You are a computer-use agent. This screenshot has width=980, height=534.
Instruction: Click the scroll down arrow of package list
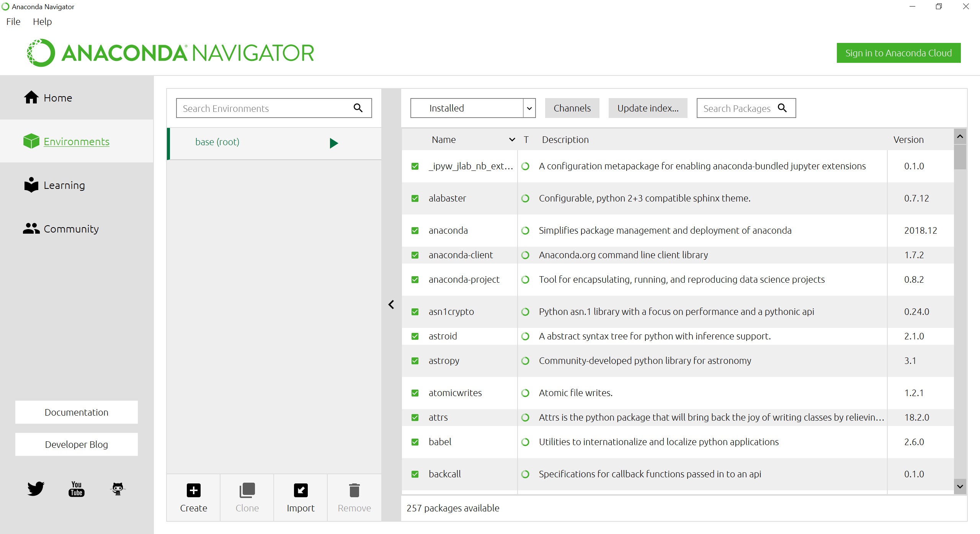pyautogui.click(x=960, y=486)
